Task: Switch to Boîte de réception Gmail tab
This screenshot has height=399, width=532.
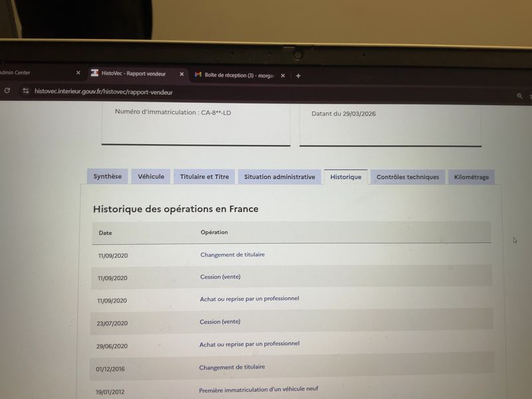Action: [x=239, y=75]
